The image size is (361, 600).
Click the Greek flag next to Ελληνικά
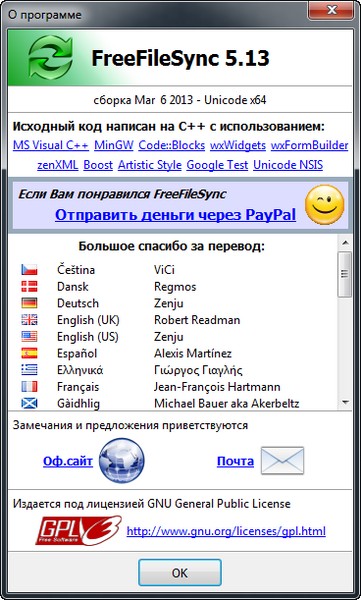coord(29,370)
